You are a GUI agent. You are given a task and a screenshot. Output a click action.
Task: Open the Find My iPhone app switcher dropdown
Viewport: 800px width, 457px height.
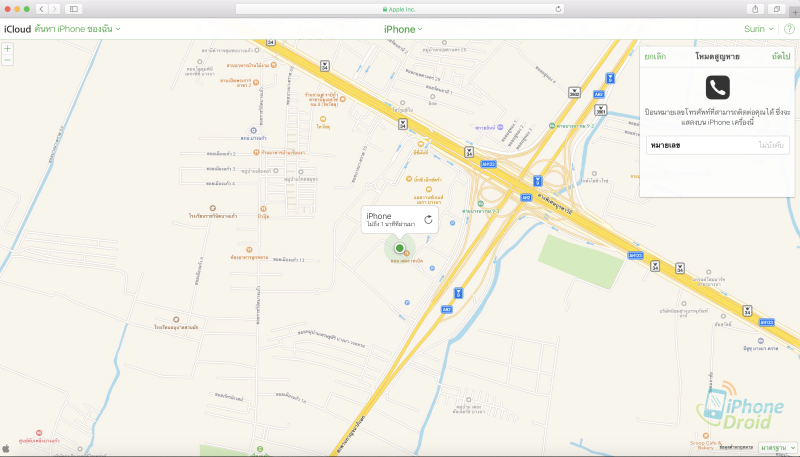[x=78, y=29]
